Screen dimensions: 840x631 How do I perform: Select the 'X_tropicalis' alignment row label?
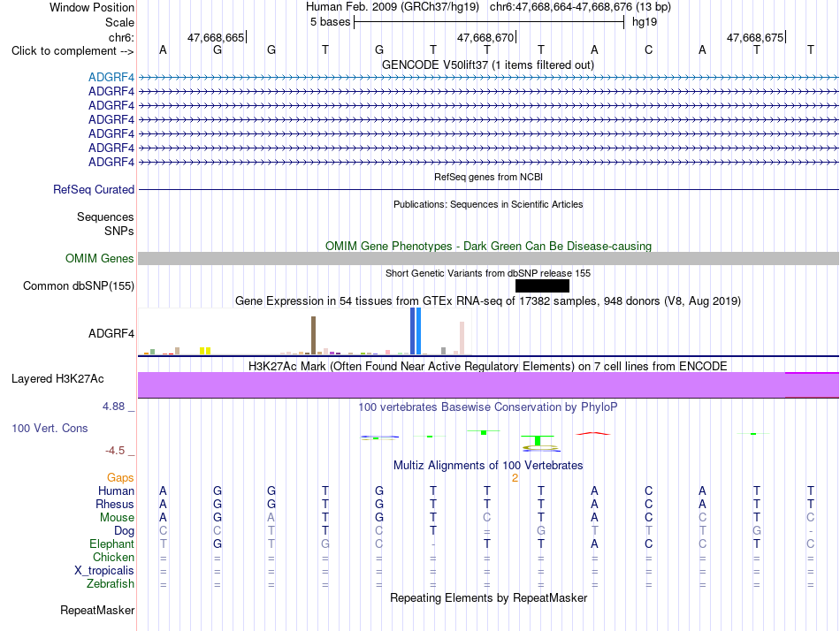click(x=104, y=571)
